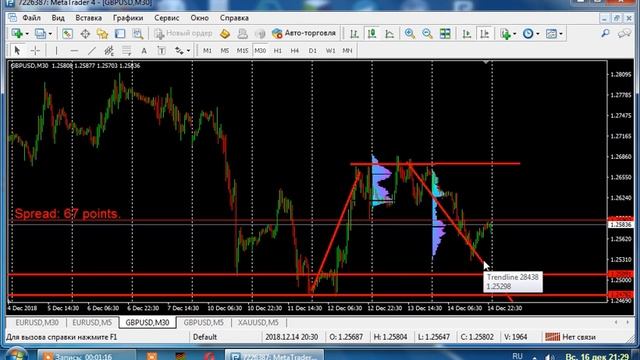Click the Windows Start button
This screenshot has height=360, width=640.
coord(16,355)
